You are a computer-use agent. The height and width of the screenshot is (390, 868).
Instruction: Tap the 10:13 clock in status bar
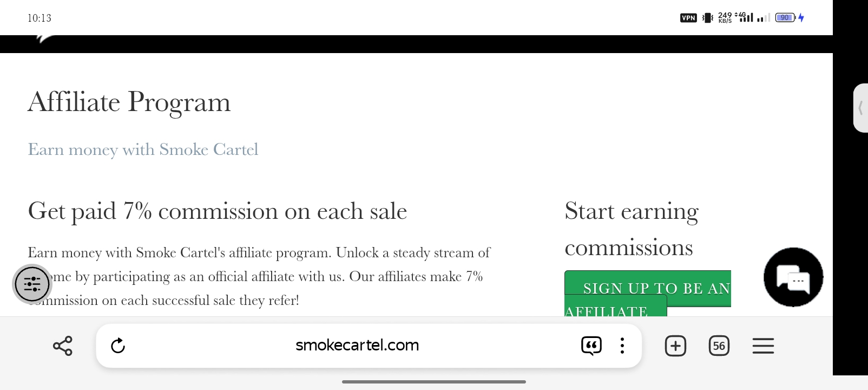pos(40,18)
